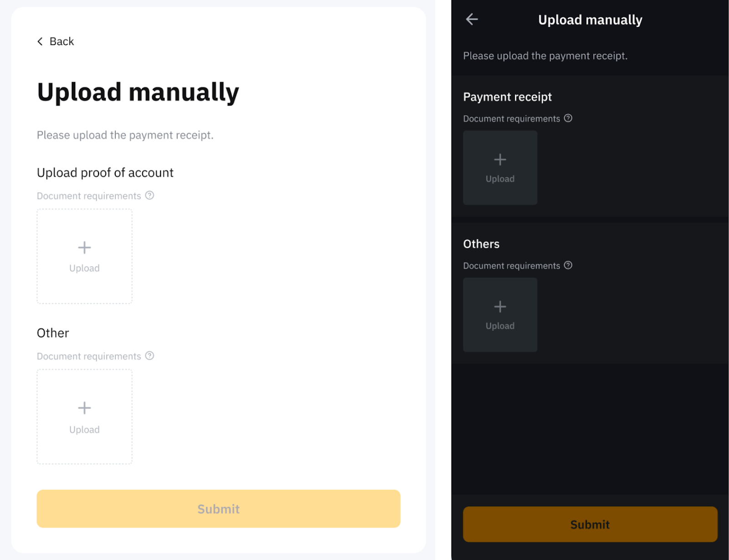Open Document requirements under Payment receipt

[x=511, y=119]
